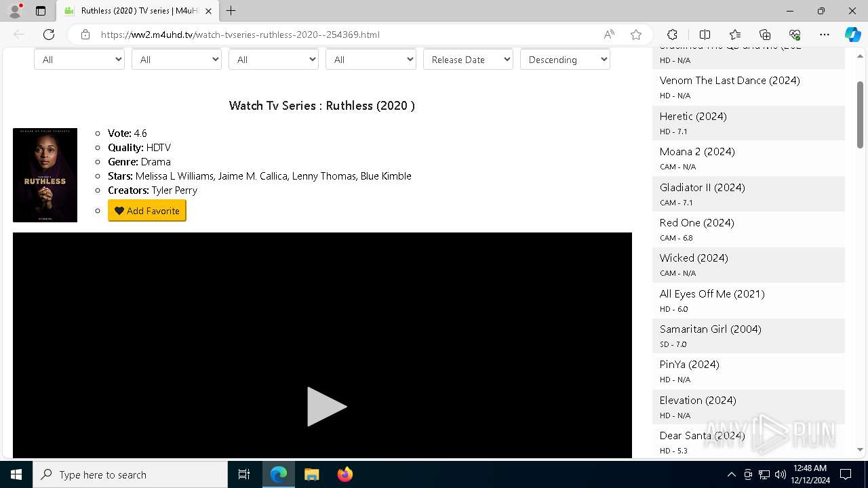Viewport: 868px width, 488px height.
Task: Expand the third All filter dropdown
Action: point(273,60)
